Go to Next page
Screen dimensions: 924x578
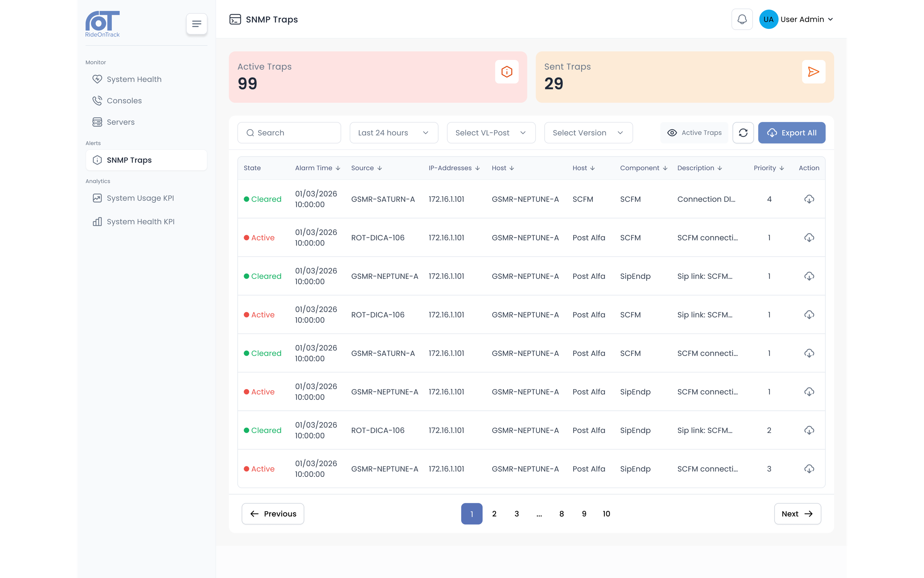[x=797, y=514]
